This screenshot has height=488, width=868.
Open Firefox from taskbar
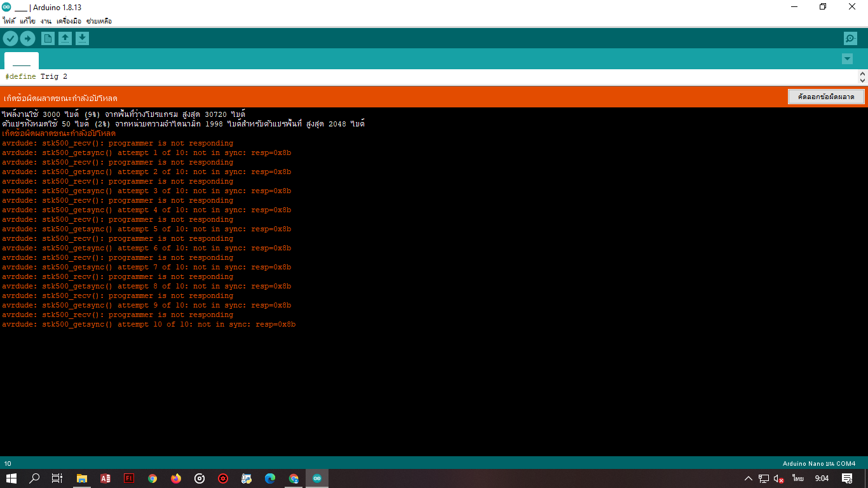176,478
